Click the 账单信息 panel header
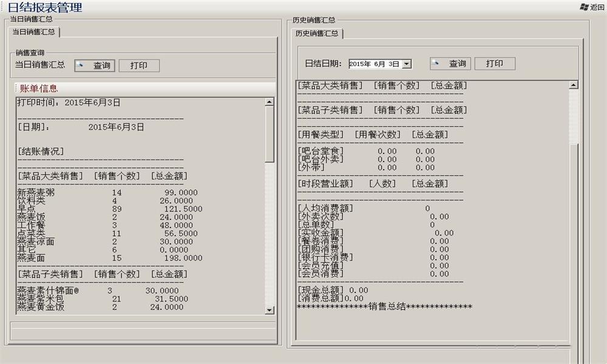Image resolution: width=607 pixels, height=364 pixels. coord(146,88)
